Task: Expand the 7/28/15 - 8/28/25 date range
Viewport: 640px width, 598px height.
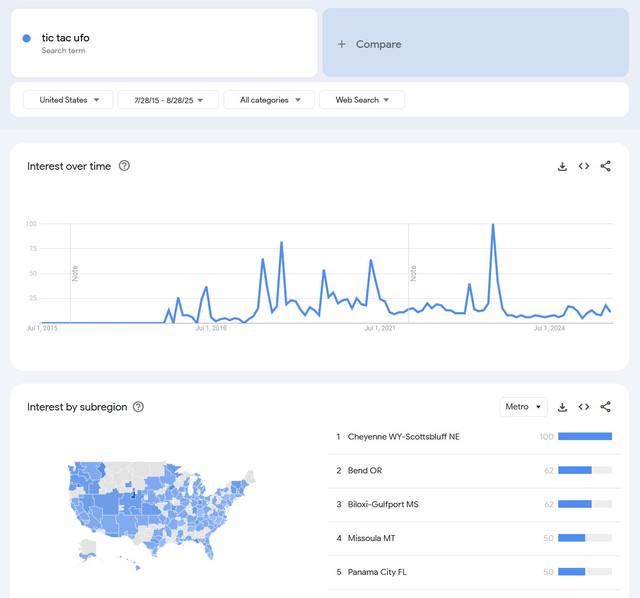Action: [168, 100]
